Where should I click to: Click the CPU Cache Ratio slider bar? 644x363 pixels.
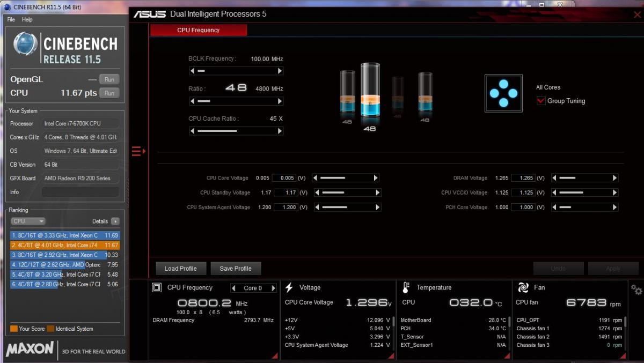pyautogui.click(x=236, y=131)
